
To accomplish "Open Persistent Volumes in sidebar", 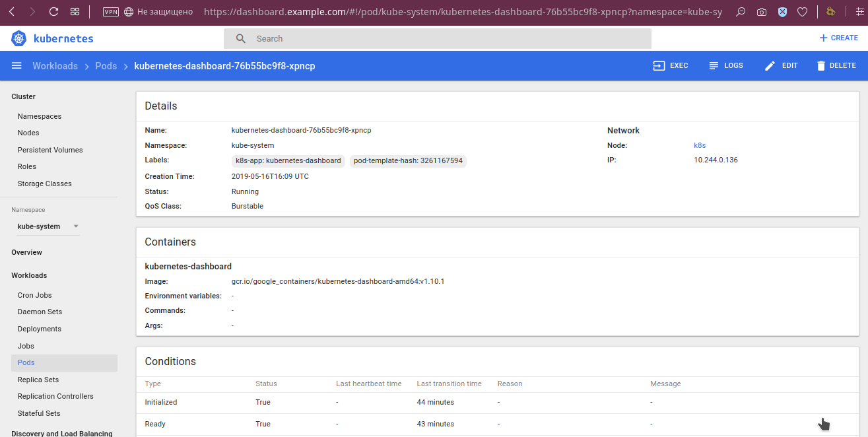I will click(x=50, y=150).
